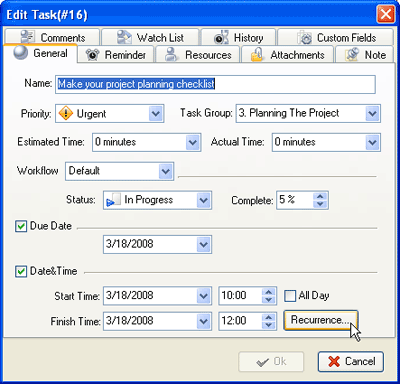Click the Custom Fields tab icon
This screenshot has height=384, width=400.
pos(304,37)
